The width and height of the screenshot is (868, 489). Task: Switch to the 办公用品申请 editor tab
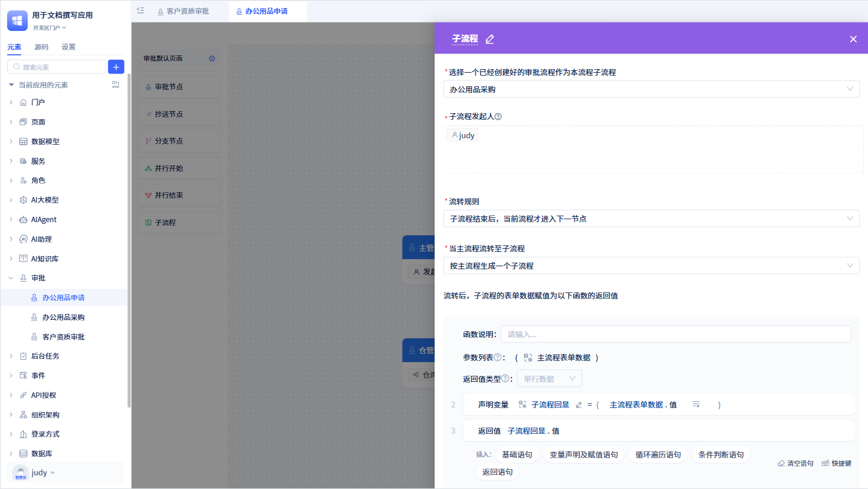click(x=266, y=11)
